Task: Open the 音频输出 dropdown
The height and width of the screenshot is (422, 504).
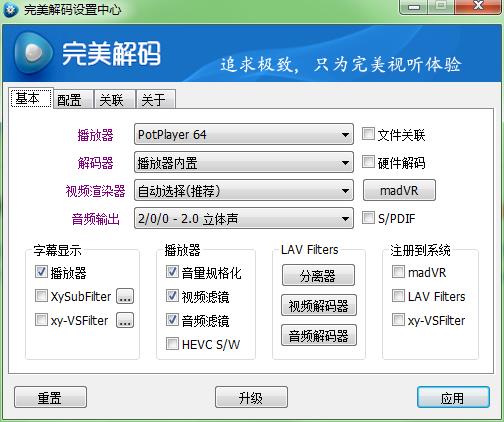Action: click(244, 218)
